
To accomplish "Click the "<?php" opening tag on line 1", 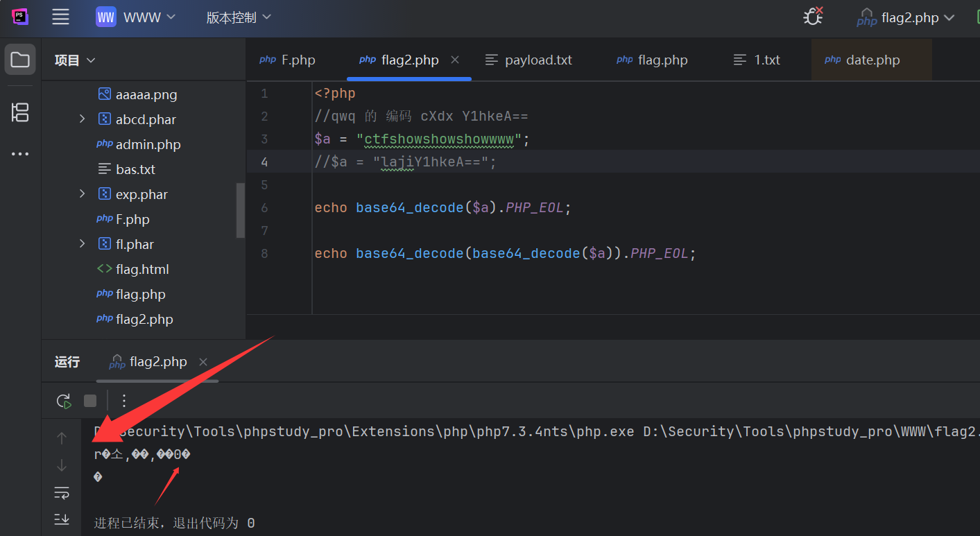I will point(335,94).
